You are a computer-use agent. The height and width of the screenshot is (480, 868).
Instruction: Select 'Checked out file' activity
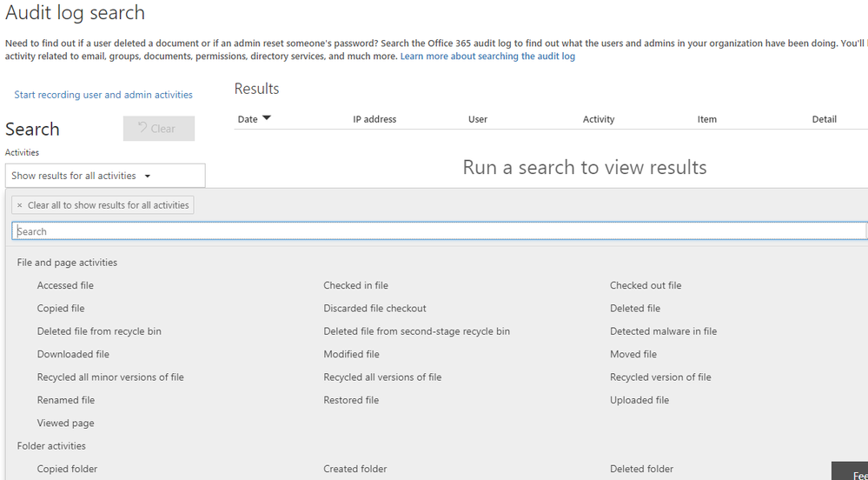[x=646, y=285]
